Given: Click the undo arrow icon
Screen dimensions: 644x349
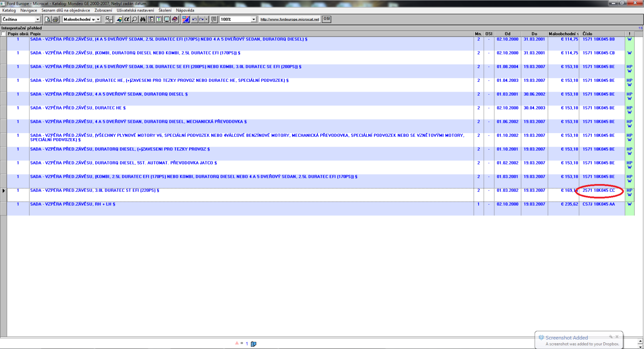Looking at the screenshot, I should click(x=195, y=19).
